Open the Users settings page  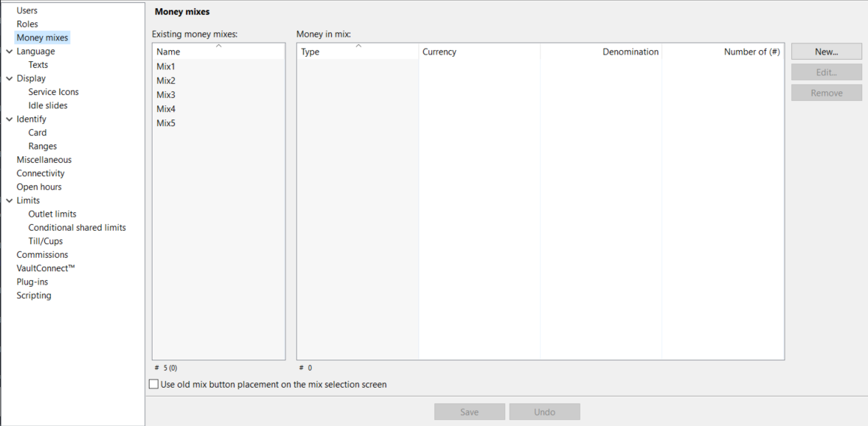(27, 10)
